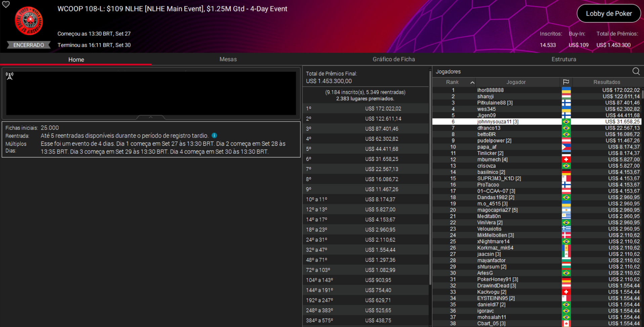Select highlighted player johnnysouza11 [3]

click(x=536, y=122)
